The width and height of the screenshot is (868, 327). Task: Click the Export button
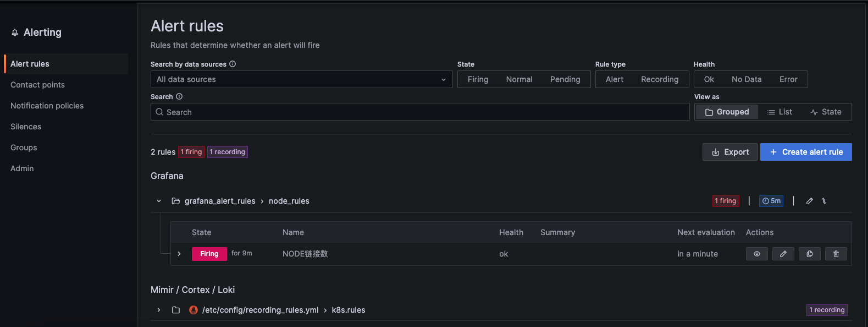click(730, 152)
